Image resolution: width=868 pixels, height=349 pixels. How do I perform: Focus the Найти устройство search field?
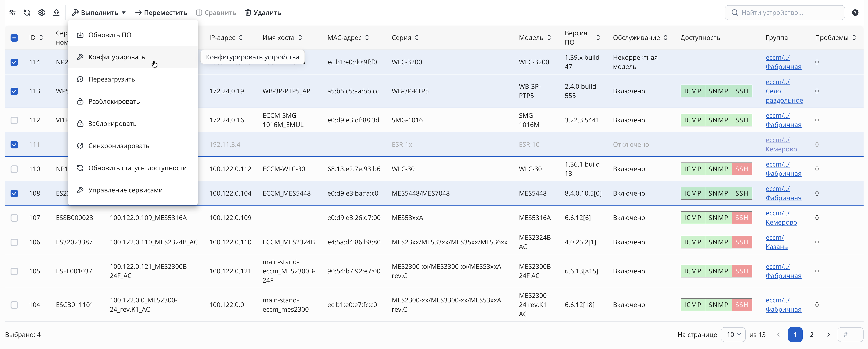click(x=784, y=13)
